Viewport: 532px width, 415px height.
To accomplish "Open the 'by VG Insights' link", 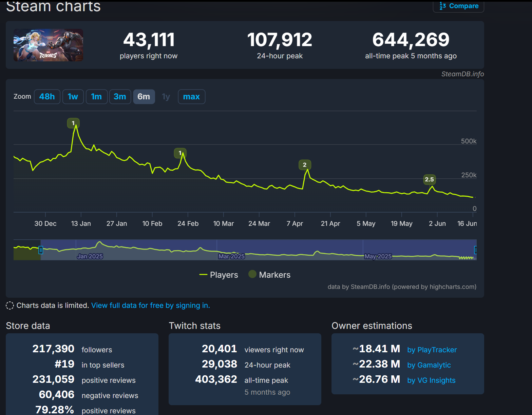I will 431,380.
